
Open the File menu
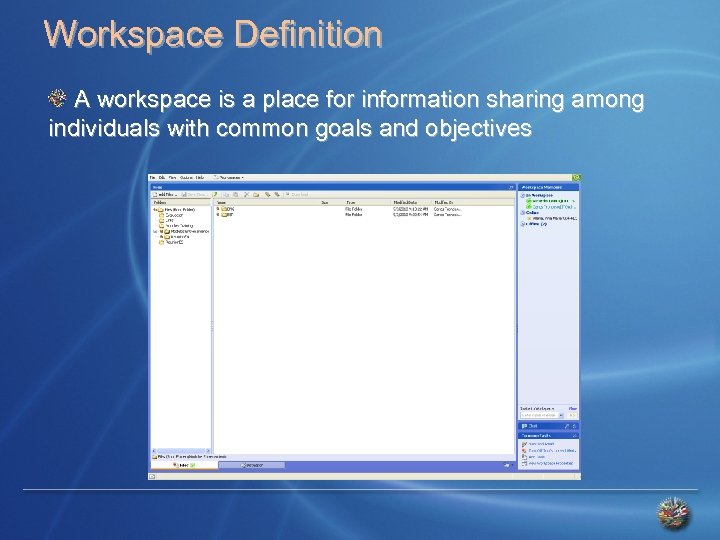point(153,178)
